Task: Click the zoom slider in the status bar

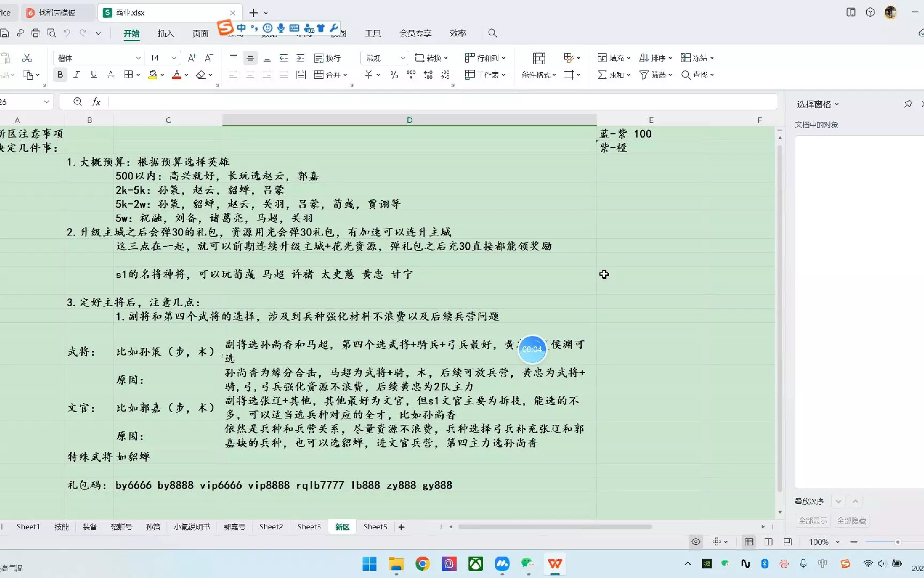Action: [898, 542]
